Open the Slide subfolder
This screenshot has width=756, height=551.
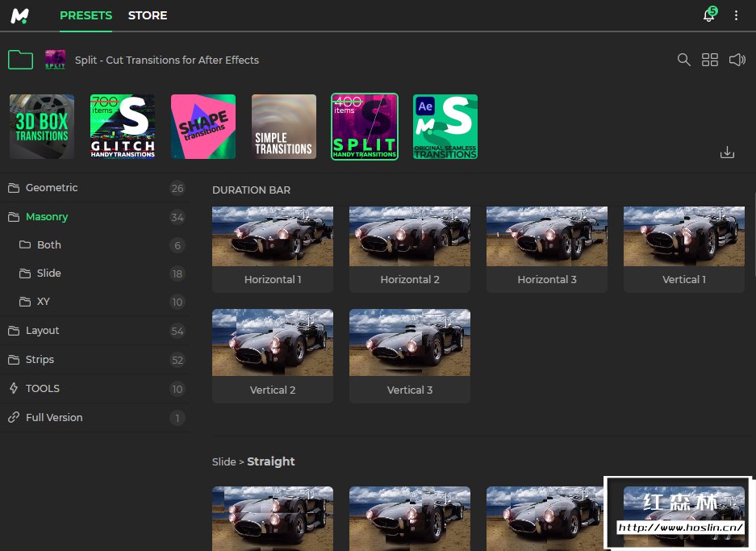point(94,273)
